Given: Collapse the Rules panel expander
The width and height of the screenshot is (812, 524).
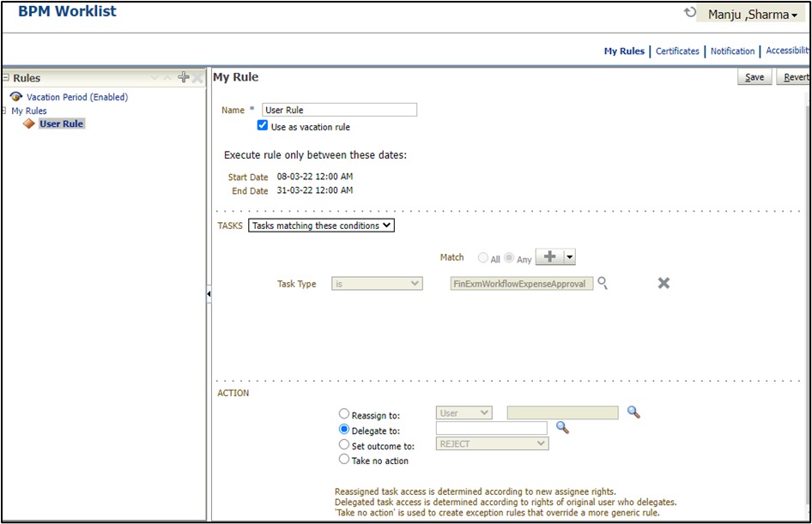Looking at the screenshot, I should (6, 77).
